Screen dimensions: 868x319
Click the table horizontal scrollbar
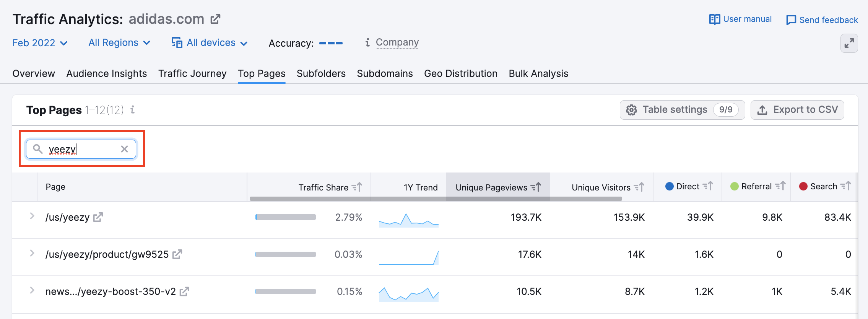[x=436, y=199]
